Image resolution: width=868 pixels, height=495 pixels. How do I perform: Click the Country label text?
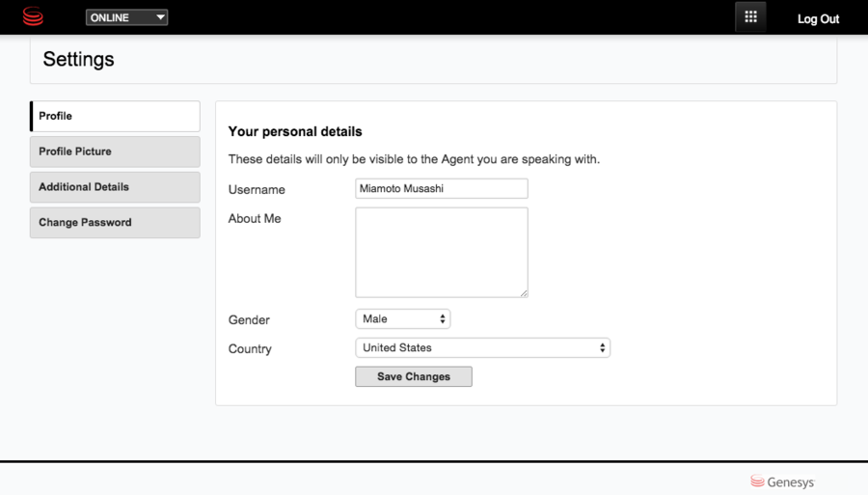coord(250,349)
